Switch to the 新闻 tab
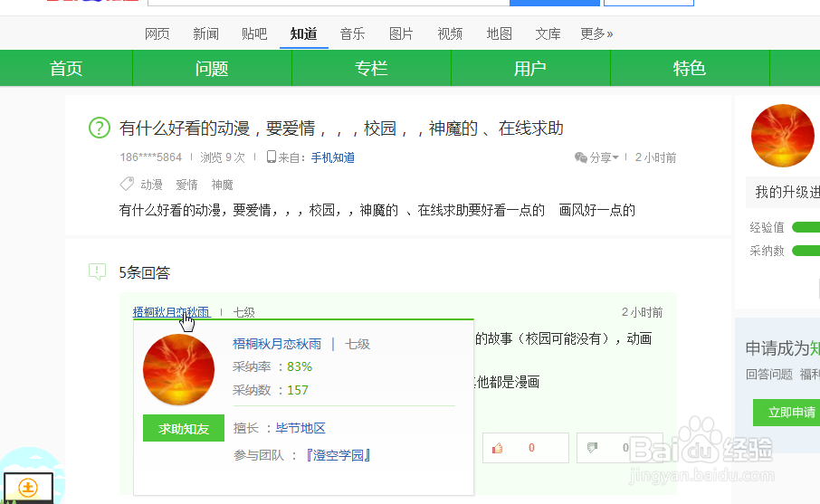This screenshot has height=504, width=820. click(x=206, y=34)
